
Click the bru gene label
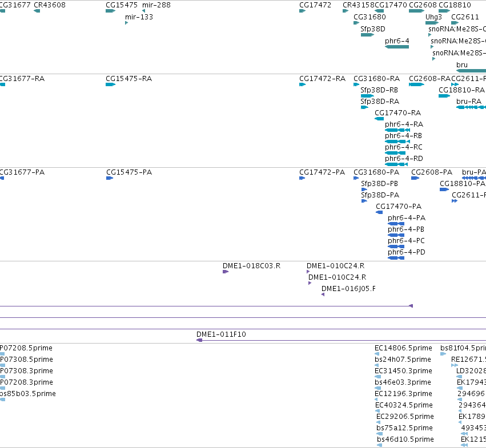(x=462, y=64)
